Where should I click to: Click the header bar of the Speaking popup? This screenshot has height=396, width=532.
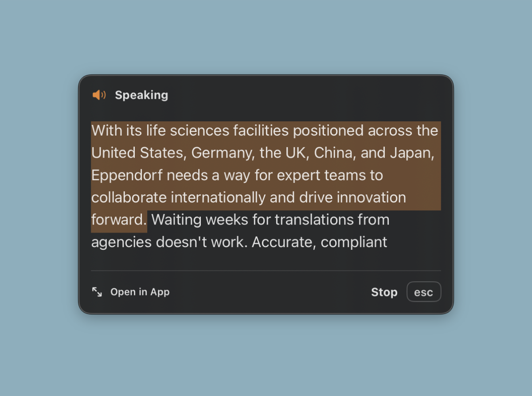click(266, 94)
